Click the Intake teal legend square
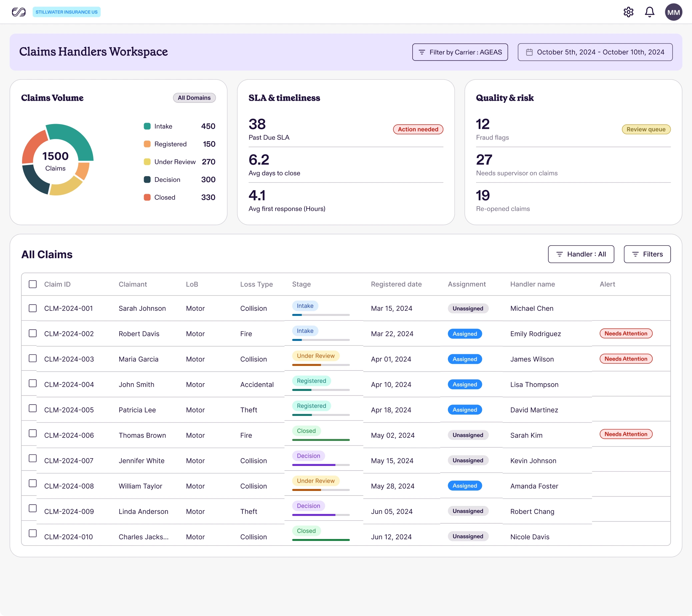692x616 pixels. (x=147, y=126)
